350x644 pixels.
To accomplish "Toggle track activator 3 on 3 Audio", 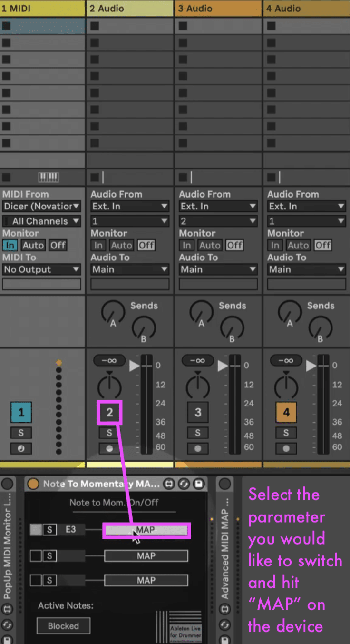I will 198,412.
